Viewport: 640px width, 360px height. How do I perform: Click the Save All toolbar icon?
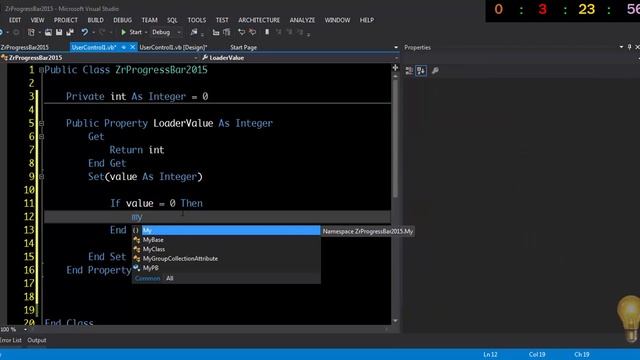pos(70,32)
